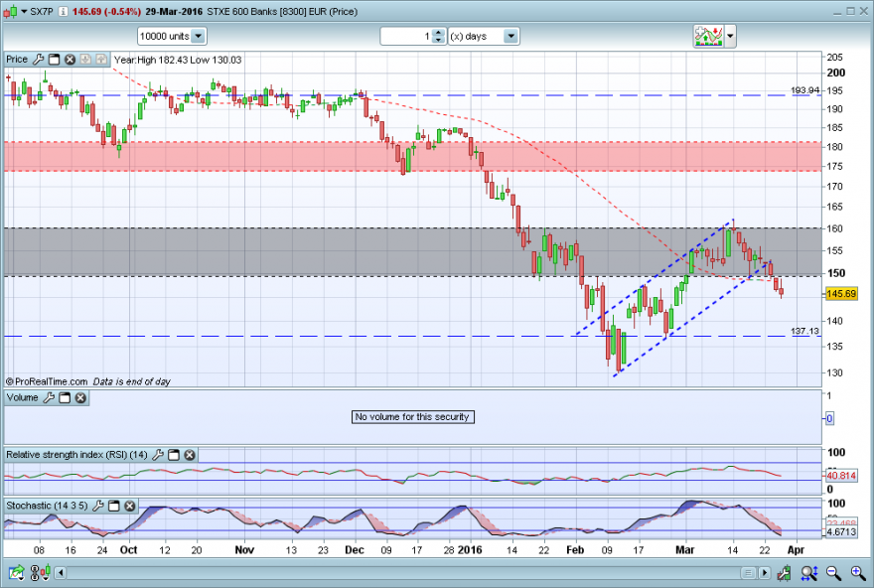
Task: Click the candlestick chart icon beside SX7P
Action: (10, 11)
